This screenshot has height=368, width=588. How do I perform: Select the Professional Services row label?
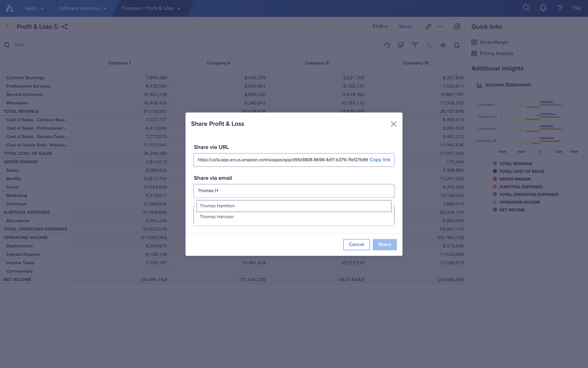pos(28,86)
